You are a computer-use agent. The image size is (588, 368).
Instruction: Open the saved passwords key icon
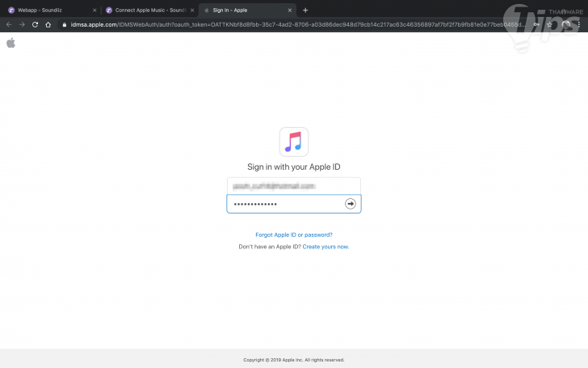(x=536, y=24)
